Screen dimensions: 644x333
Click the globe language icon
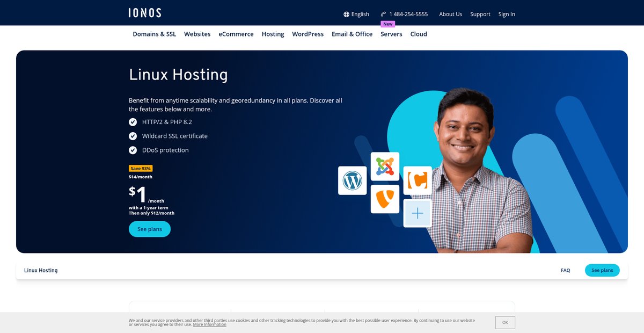[x=347, y=15]
